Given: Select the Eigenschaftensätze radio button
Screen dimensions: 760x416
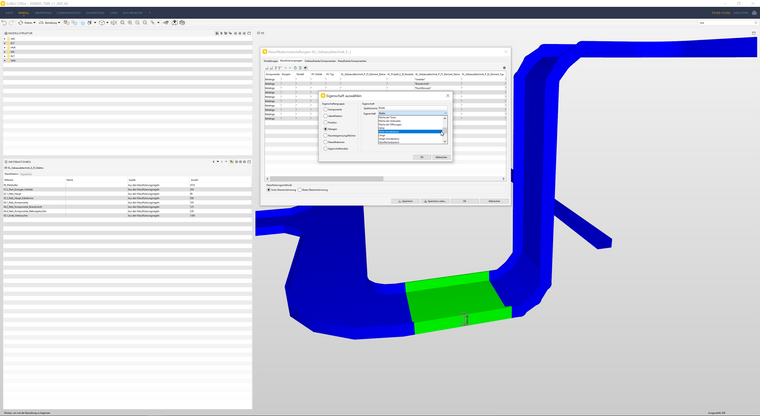Looking at the screenshot, I should coord(326,149).
